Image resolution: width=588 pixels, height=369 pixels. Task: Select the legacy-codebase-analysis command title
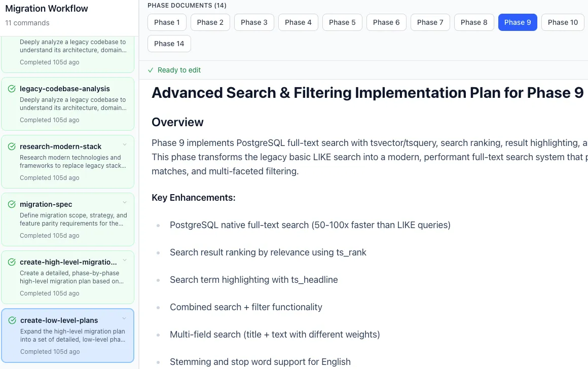[65, 89]
